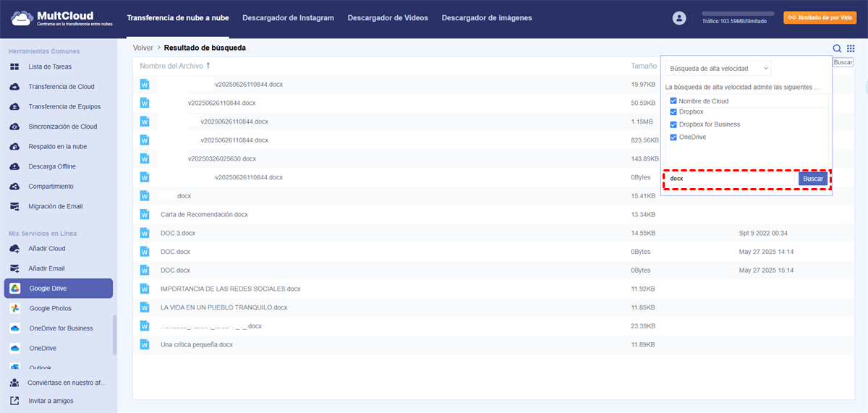Click the blue Buscar button
This screenshot has width=868, height=413.
coord(813,179)
